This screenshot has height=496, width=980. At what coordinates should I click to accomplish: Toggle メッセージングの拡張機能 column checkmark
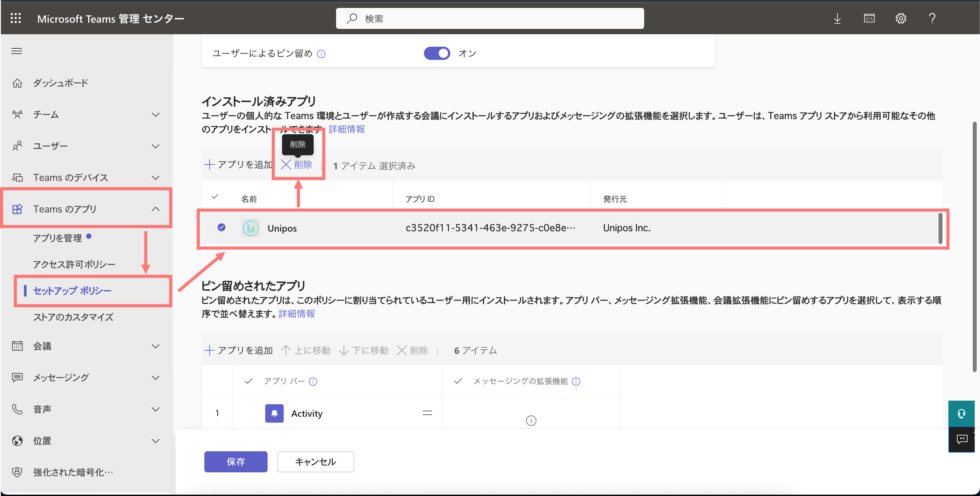(458, 381)
